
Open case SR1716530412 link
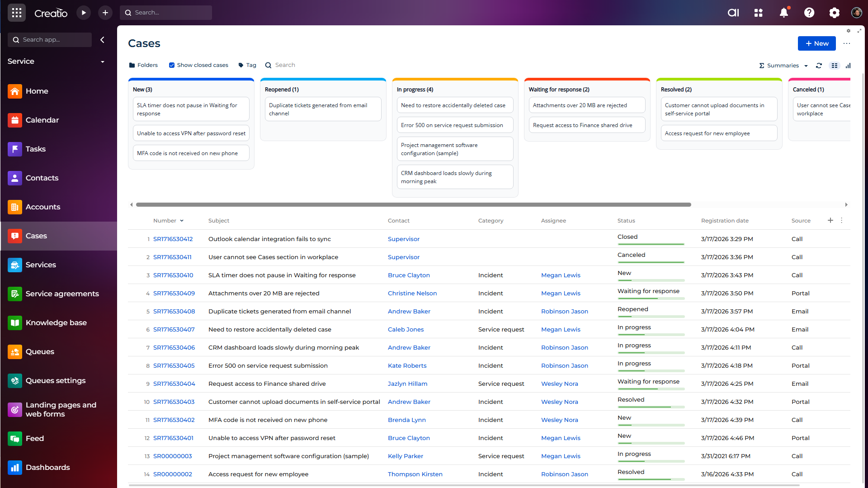[173, 239]
